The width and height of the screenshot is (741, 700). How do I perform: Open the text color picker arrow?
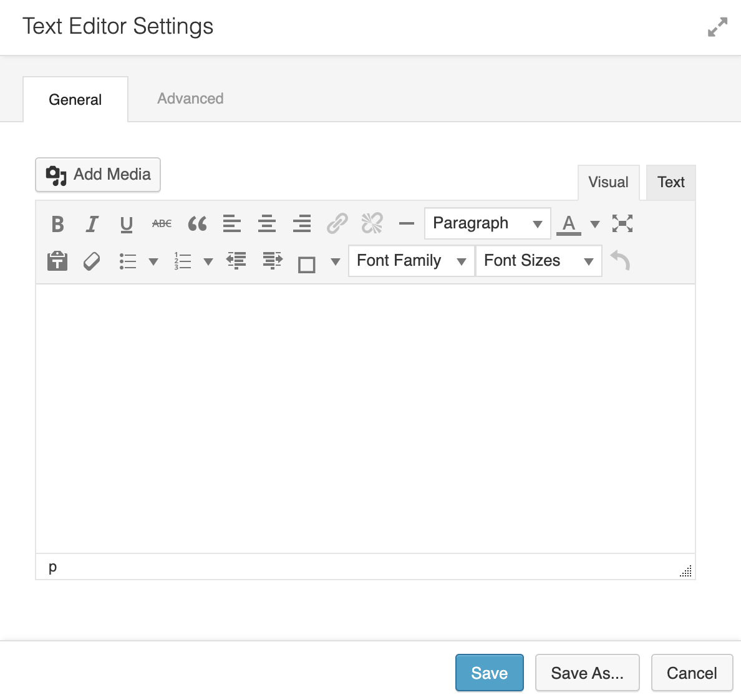coord(595,224)
